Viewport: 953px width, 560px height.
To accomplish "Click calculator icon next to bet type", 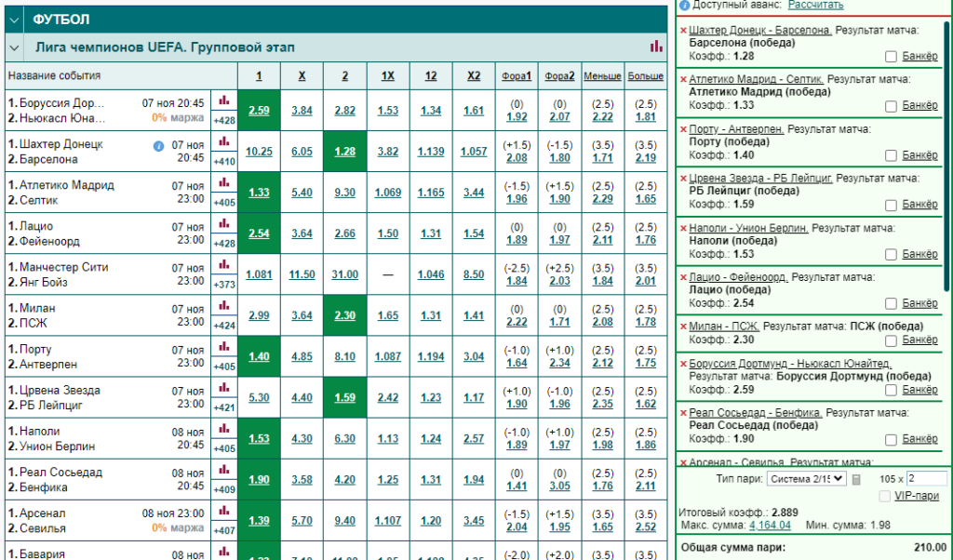I will pyautogui.click(x=856, y=480).
